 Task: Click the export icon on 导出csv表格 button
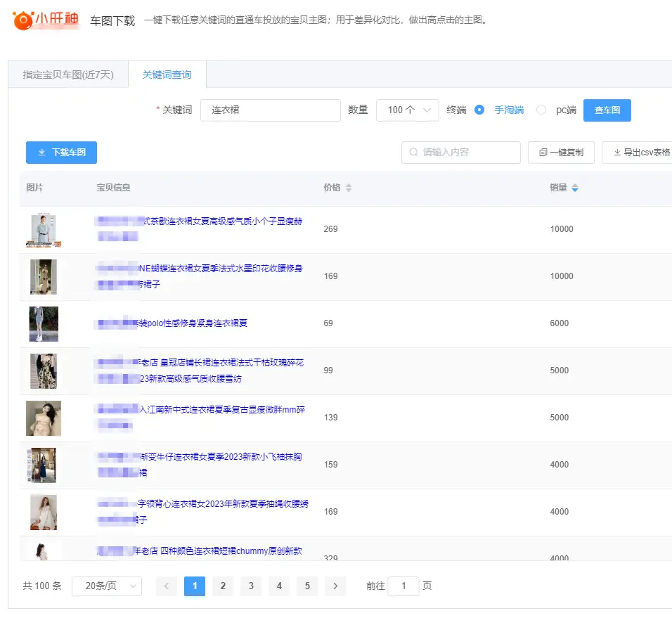tap(618, 153)
